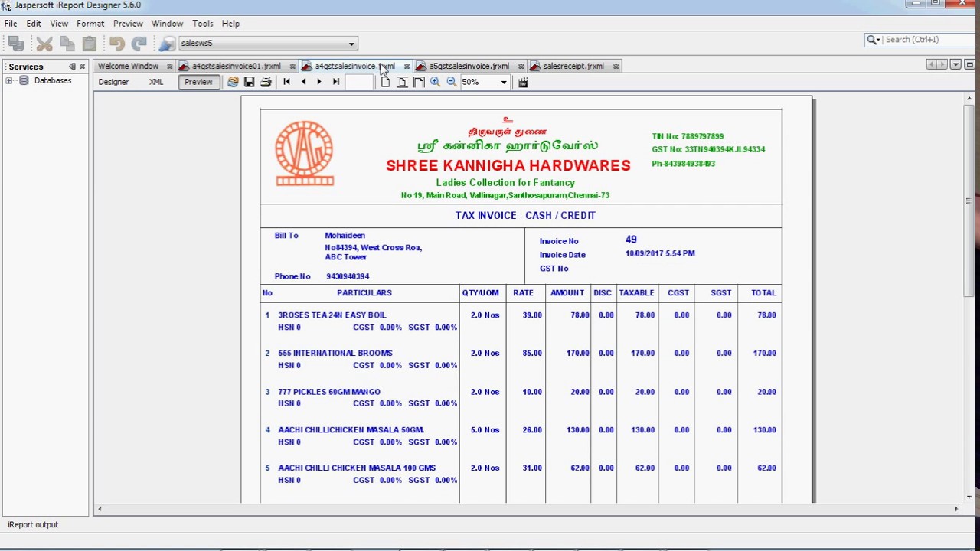Set preview to actual size page icon
The height and width of the screenshot is (551, 980).
click(385, 82)
